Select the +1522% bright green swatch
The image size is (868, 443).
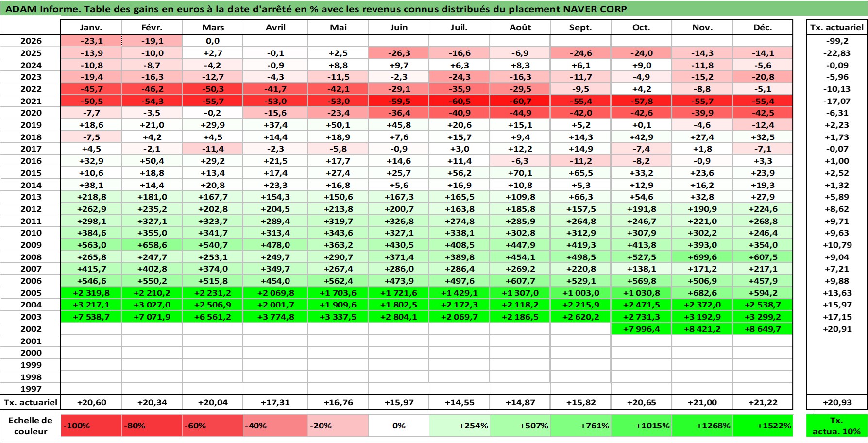click(x=763, y=426)
